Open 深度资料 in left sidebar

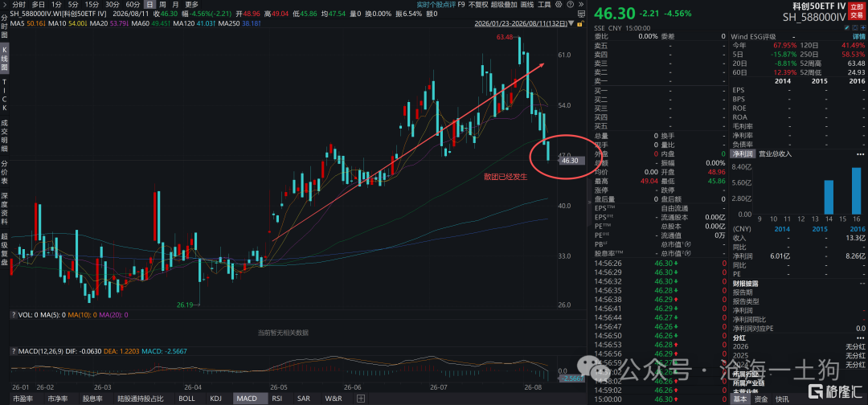pyautogui.click(x=5, y=209)
